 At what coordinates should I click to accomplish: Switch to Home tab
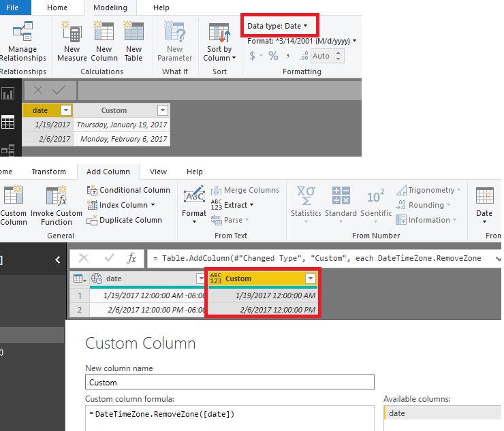point(57,7)
